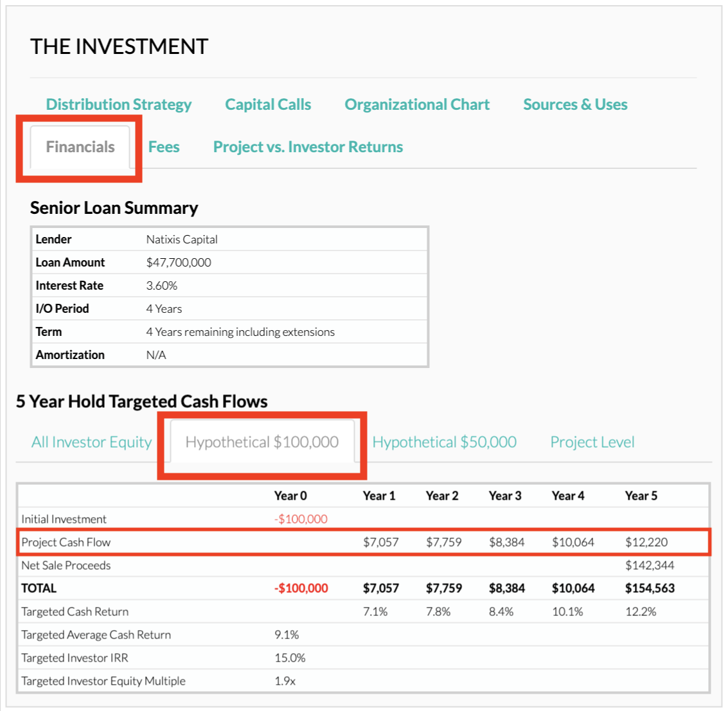Show All Investor Equity cash flows
Viewport: 728px width, 711px height.
tap(91, 443)
